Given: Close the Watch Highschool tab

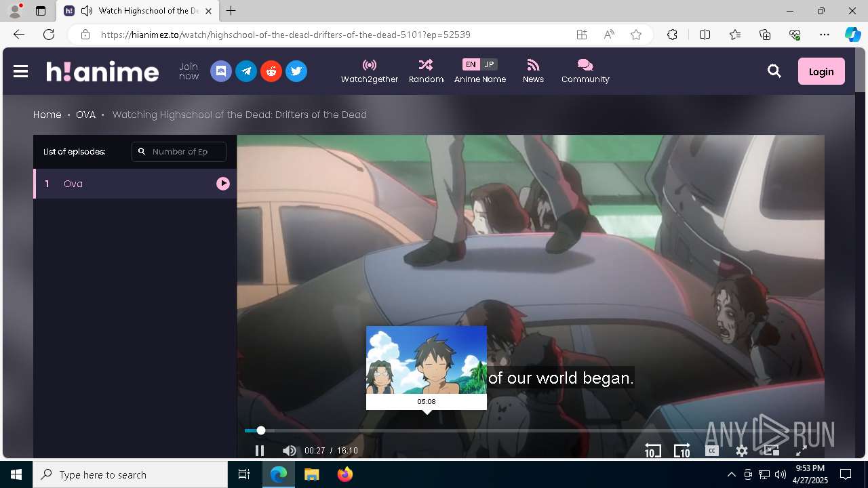Looking at the screenshot, I should pos(208,11).
